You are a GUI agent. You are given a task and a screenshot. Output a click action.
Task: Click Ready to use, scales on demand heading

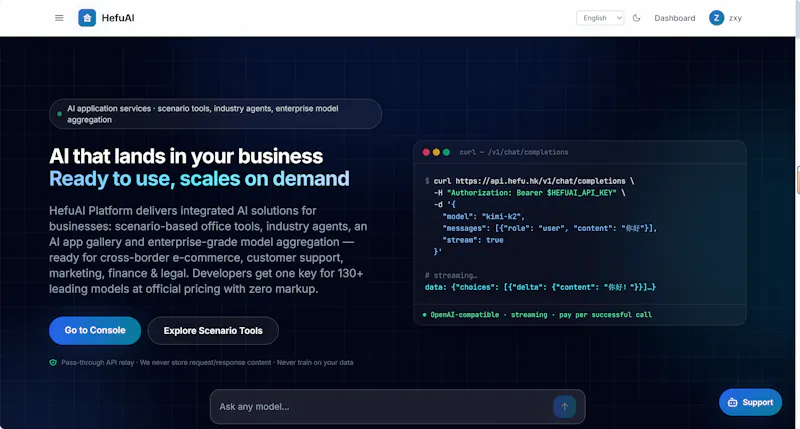tap(199, 179)
